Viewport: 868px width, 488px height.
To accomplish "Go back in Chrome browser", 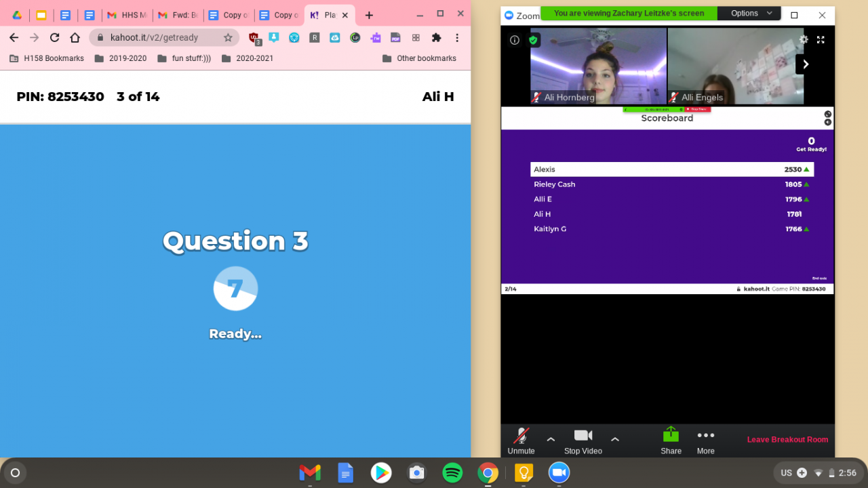I will point(14,38).
